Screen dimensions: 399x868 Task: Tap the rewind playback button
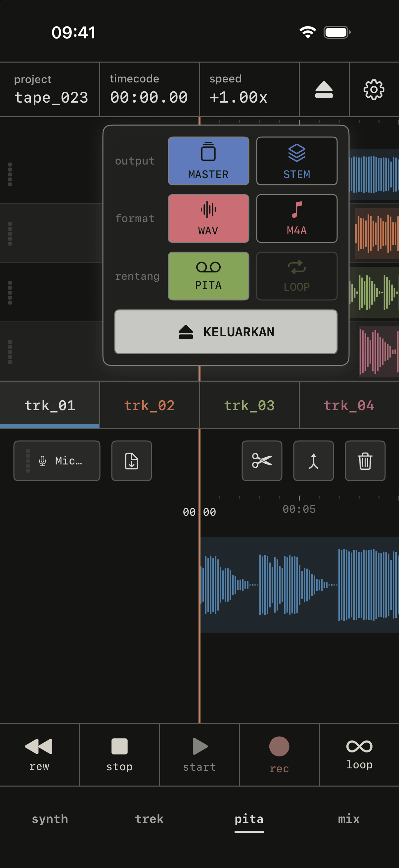coord(39,754)
